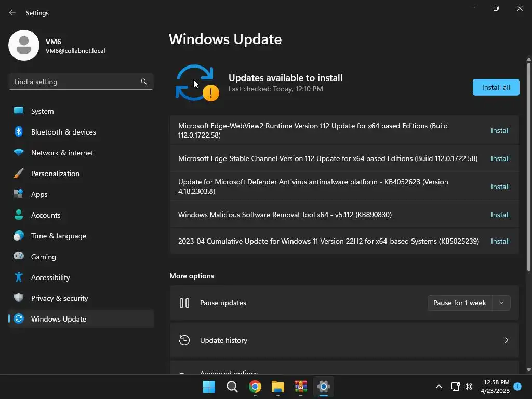Click the Pause updates label

pyautogui.click(x=223, y=303)
